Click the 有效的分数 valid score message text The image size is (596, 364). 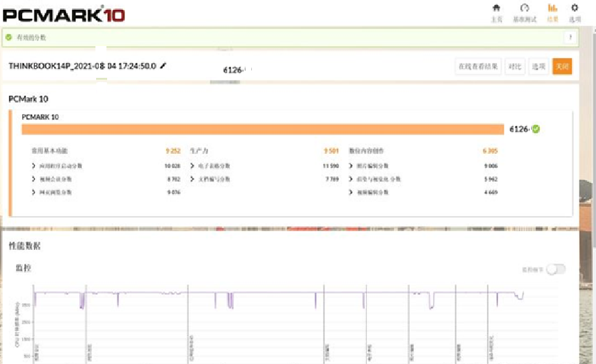pyautogui.click(x=31, y=37)
